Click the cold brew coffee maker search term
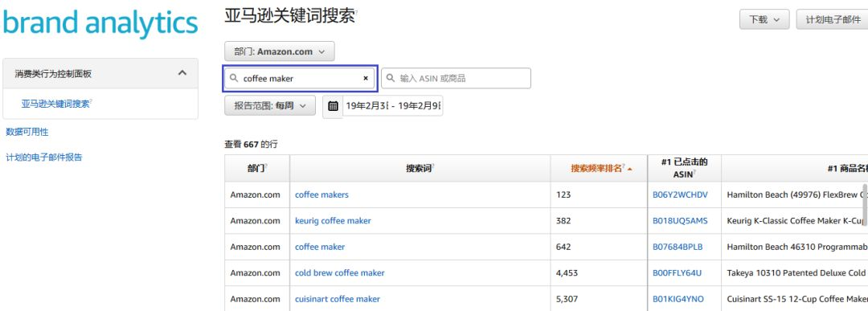Viewport: 868px width, 311px height. point(339,272)
